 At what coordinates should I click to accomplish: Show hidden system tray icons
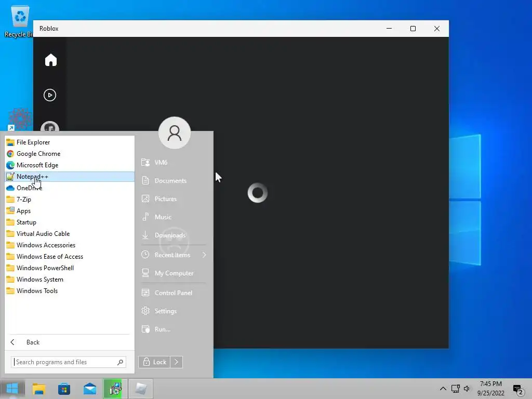[x=443, y=389]
